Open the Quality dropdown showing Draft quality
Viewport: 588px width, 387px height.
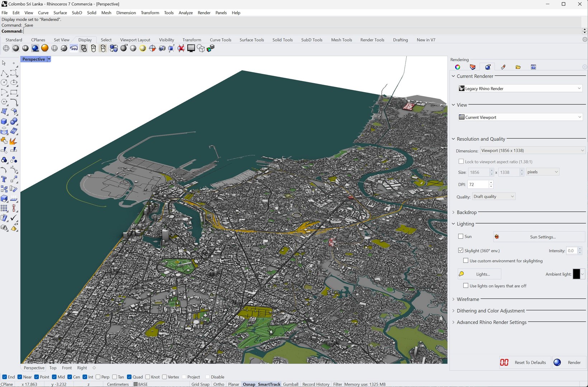(x=493, y=196)
